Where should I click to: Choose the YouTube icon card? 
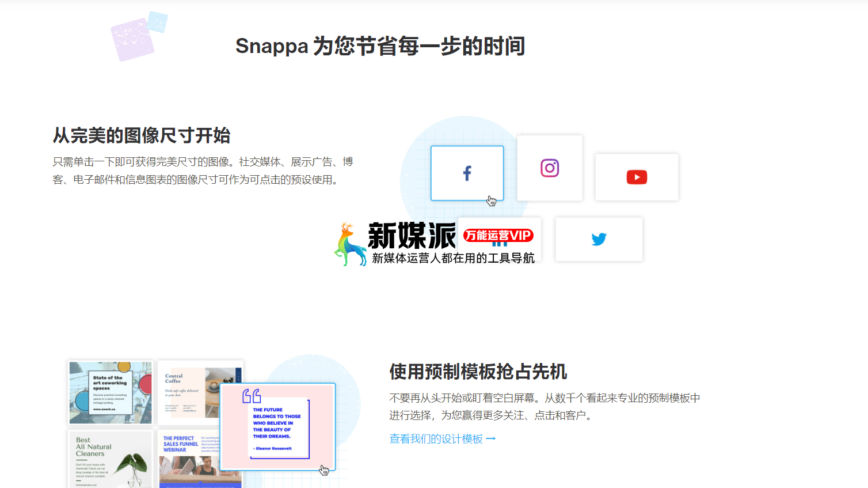click(637, 177)
